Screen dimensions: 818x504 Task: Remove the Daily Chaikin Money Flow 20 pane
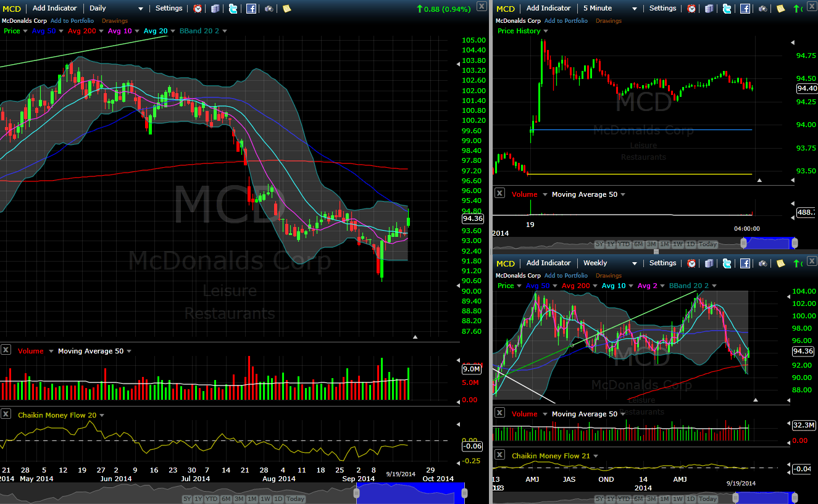(6, 415)
